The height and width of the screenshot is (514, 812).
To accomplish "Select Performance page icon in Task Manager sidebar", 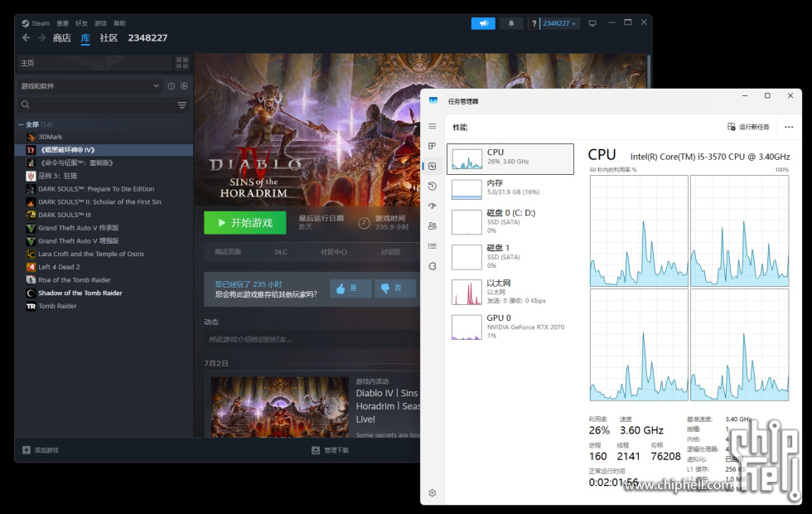I will coord(433,166).
